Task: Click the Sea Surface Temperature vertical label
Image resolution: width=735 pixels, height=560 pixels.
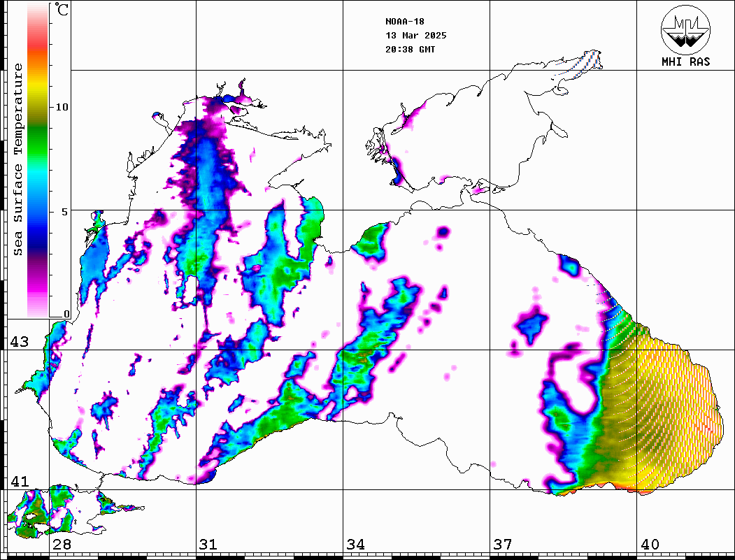Action: pos(19,159)
